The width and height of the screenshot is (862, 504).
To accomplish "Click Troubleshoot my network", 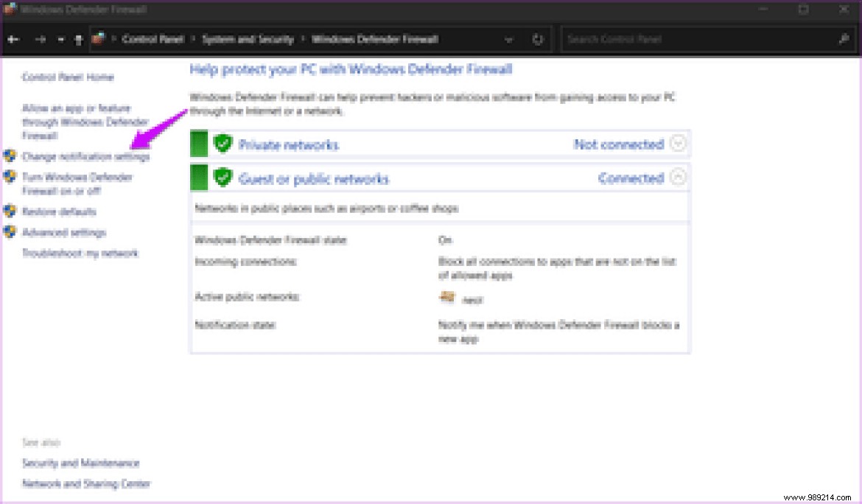I will coord(79,253).
